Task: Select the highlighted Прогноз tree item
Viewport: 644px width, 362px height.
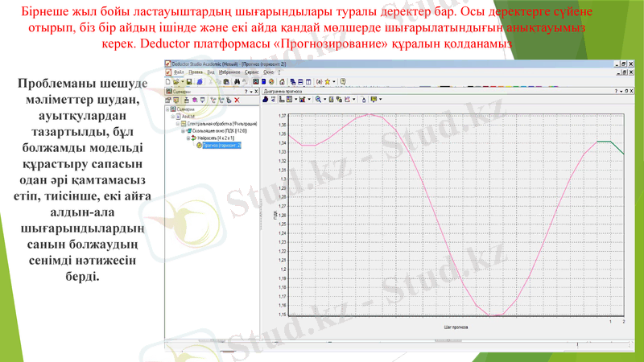Action: click(x=222, y=146)
